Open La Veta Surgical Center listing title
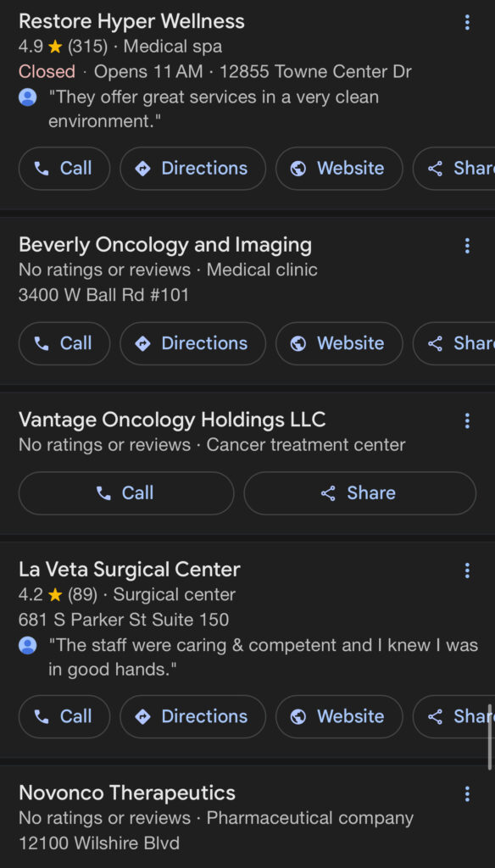The width and height of the screenshot is (495, 868). (x=130, y=569)
